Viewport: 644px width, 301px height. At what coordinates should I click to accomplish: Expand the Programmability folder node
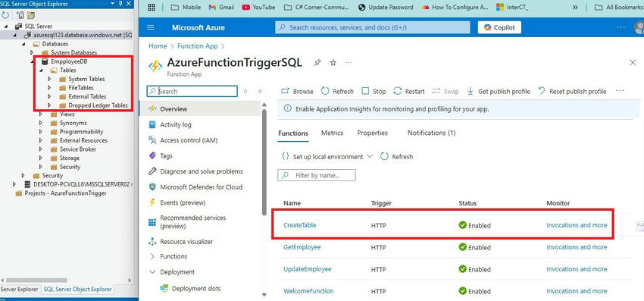[41, 132]
